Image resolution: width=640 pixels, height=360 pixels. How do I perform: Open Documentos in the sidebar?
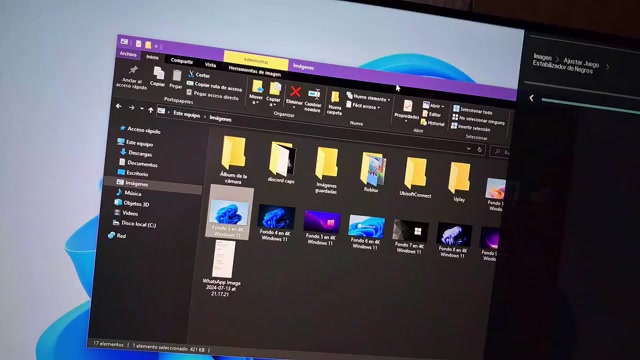tap(138, 163)
